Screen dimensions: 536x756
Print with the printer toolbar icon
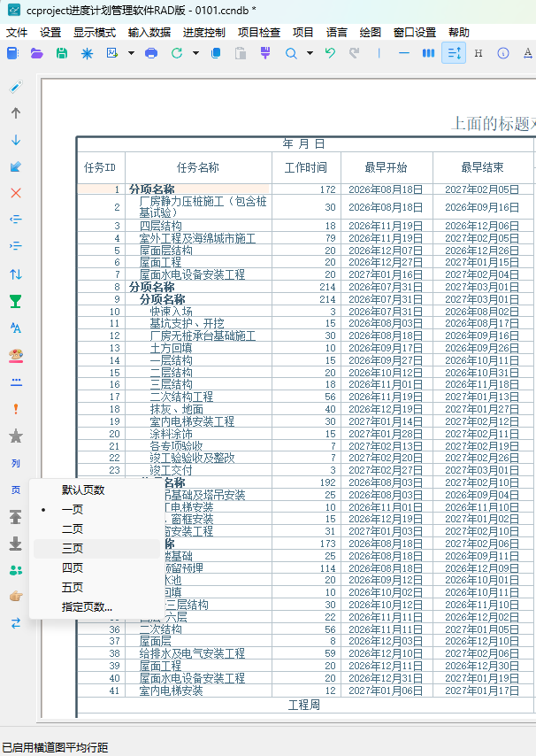pos(151,53)
